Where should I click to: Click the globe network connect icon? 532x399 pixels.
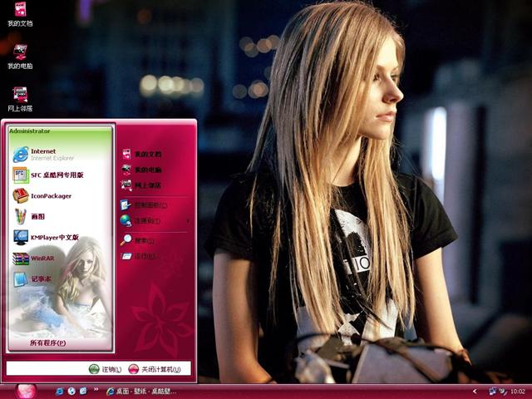point(126,220)
